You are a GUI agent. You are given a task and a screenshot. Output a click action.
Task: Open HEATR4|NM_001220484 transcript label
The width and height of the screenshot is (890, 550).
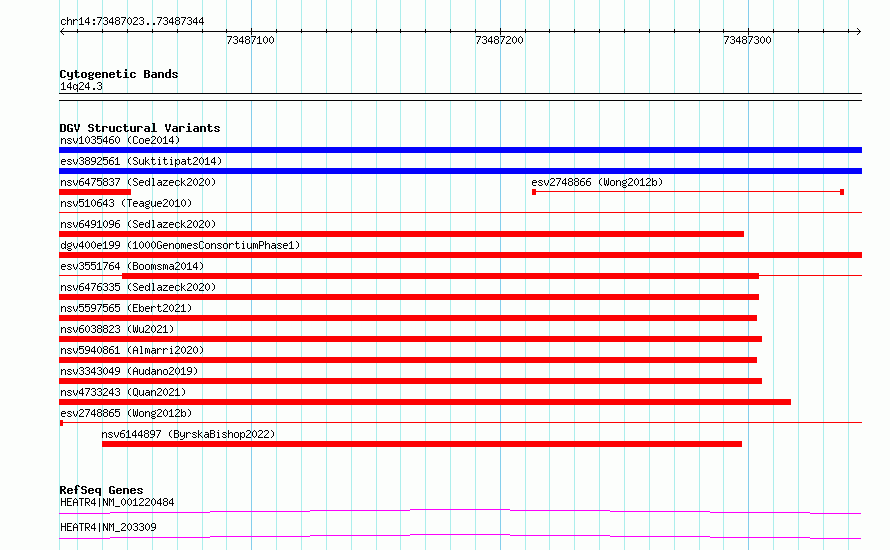pyautogui.click(x=117, y=502)
